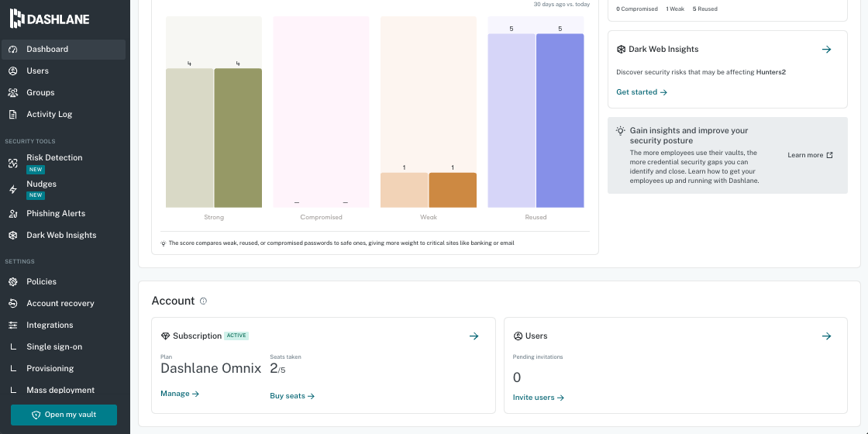
Task: Click the Open my vault button
Action: click(x=64, y=415)
